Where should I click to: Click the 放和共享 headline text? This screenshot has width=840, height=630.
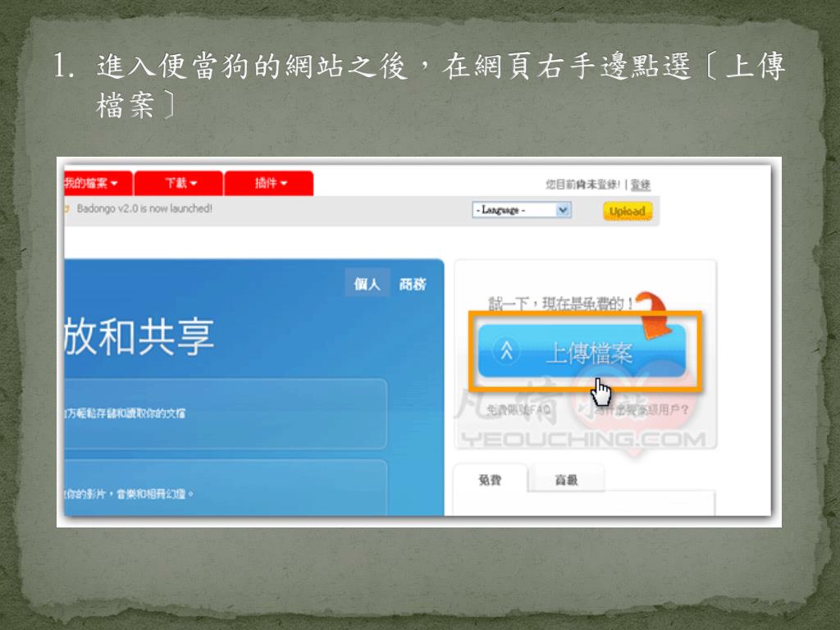point(139,337)
